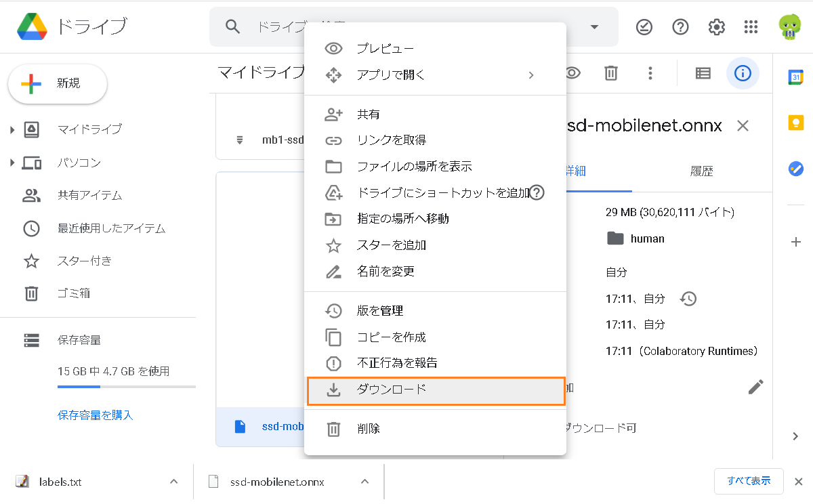
Task: Click the 新規 button
Action: [x=58, y=83]
